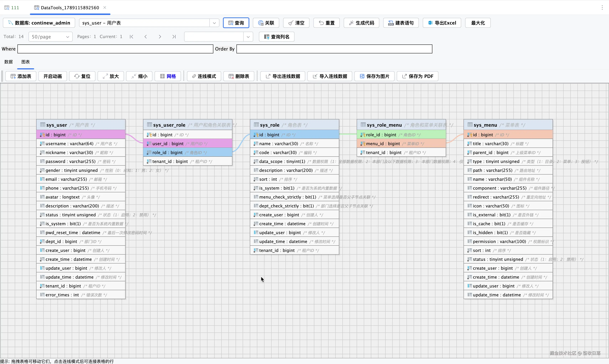The height and width of the screenshot is (364, 609).
Task: Click the 数据库: continew_admin button
Action: coord(39,23)
